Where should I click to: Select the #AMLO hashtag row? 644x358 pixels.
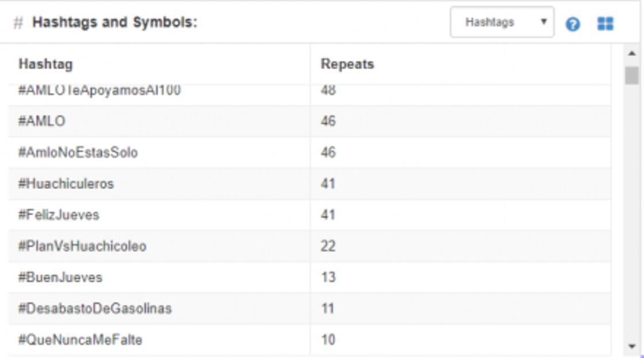(42, 121)
